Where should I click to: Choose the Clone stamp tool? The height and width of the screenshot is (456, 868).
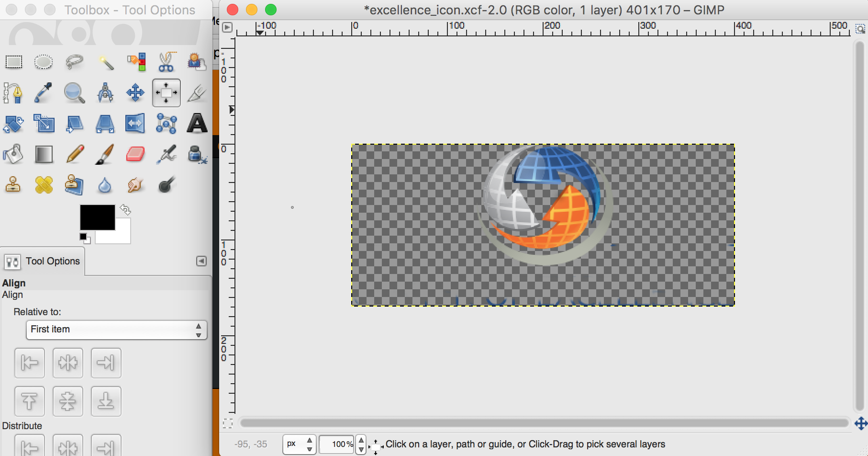coord(13,185)
